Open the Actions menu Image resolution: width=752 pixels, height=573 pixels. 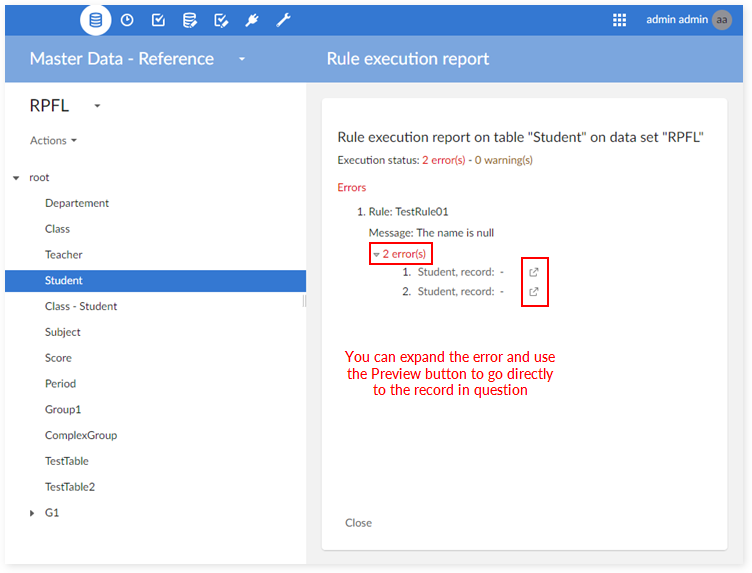(53, 140)
